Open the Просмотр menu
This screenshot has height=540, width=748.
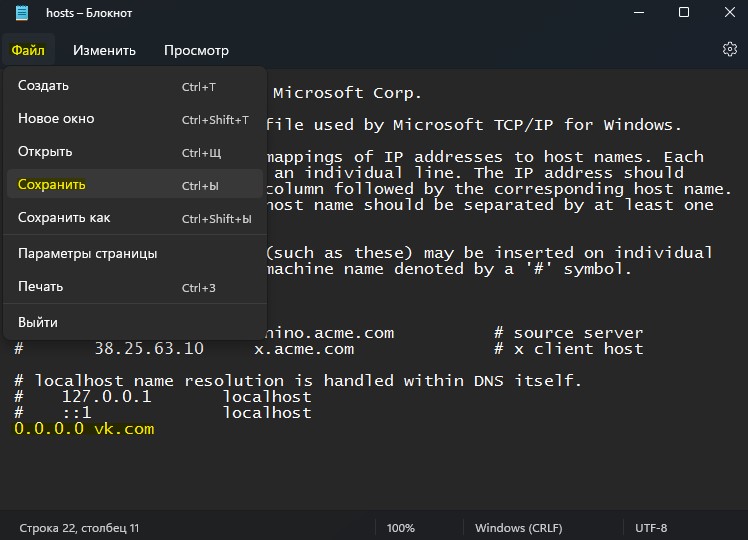[196, 50]
